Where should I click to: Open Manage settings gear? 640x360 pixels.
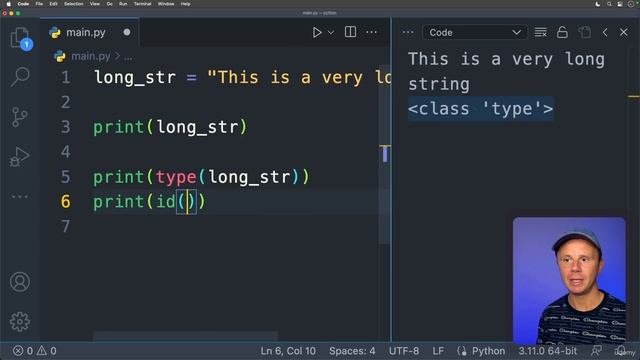point(20,322)
